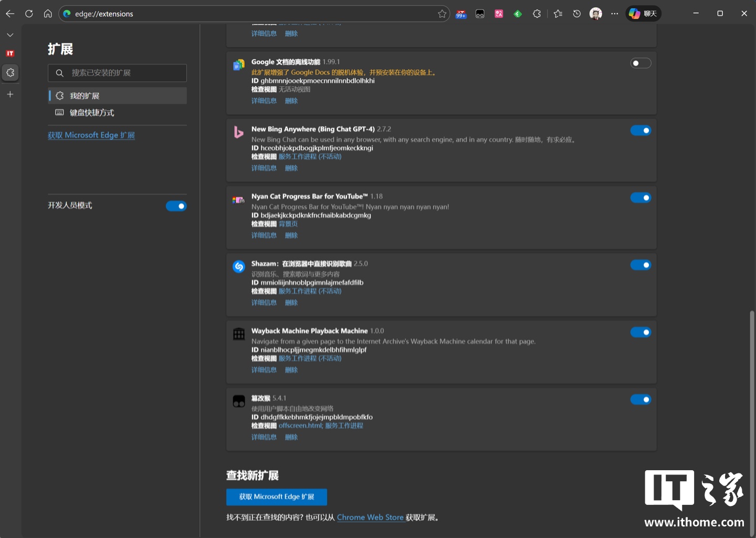Go back using the browser back arrow
Screen dimensions: 756x538
tap(10, 14)
